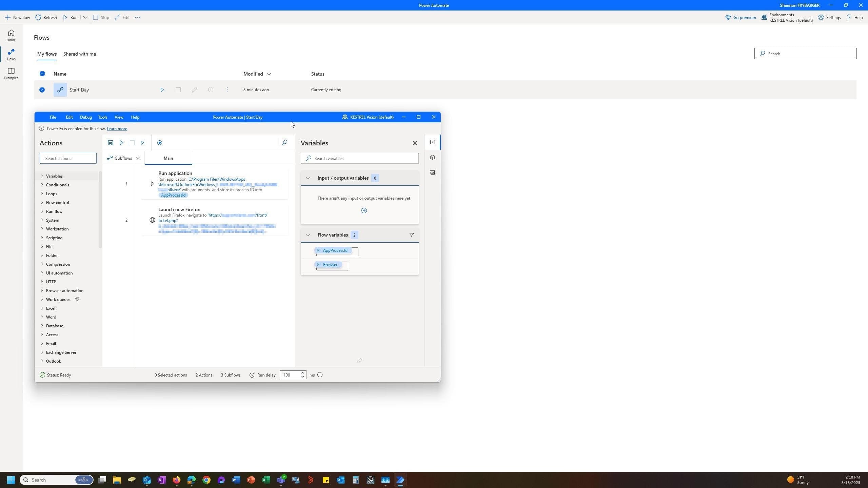Viewport: 868px width, 488px height.
Task: Uncheck the Start Day flow checkbox
Action: tap(42, 90)
